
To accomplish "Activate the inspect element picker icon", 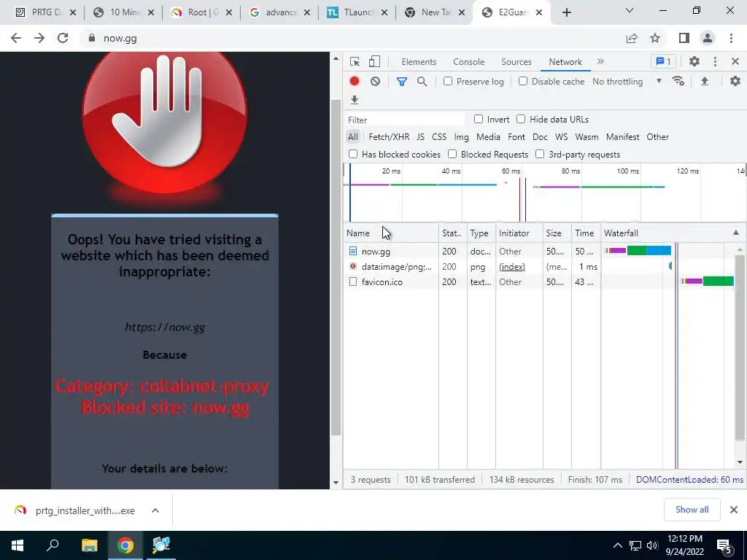I will click(x=355, y=62).
